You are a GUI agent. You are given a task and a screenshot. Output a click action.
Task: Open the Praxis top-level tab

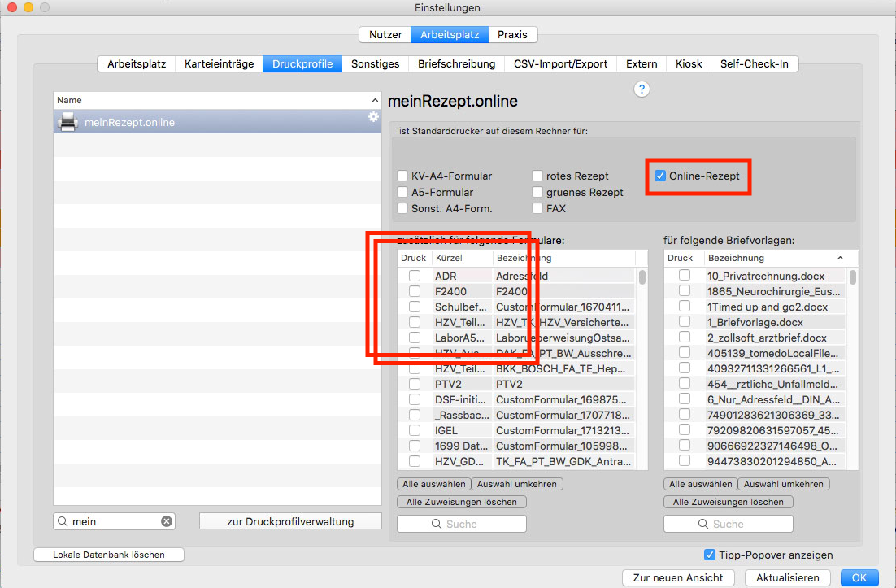click(512, 34)
